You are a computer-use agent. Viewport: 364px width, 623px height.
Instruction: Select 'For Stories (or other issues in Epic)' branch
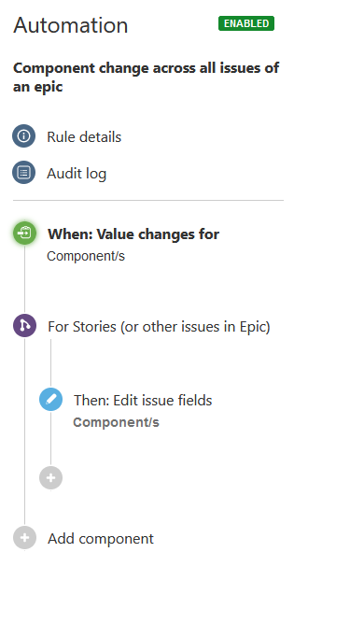pyautogui.click(x=159, y=327)
